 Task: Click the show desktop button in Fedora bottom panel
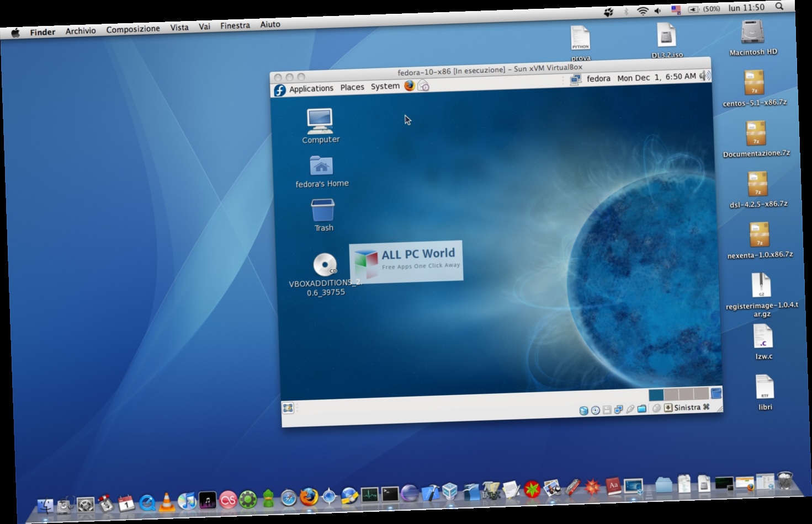pyautogui.click(x=288, y=408)
